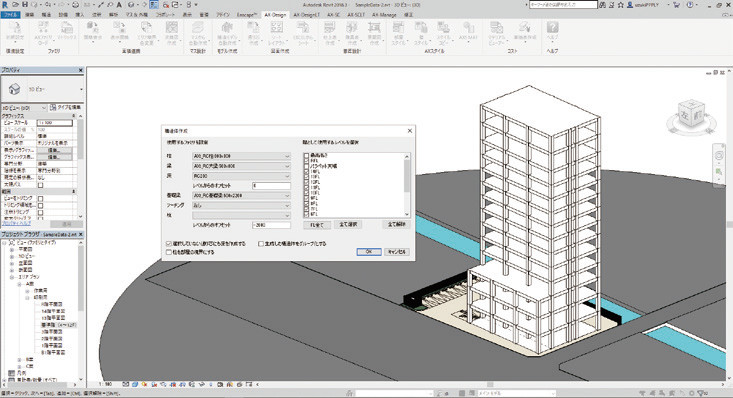Enable the 柱を部屋の境界にする checkbox

tap(169, 252)
